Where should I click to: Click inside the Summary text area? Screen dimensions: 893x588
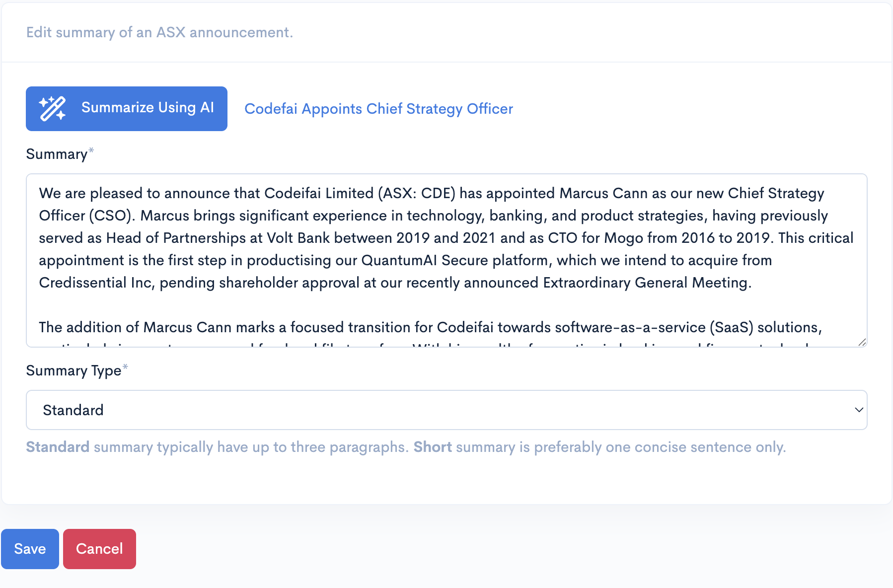click(x=446, y=258)
